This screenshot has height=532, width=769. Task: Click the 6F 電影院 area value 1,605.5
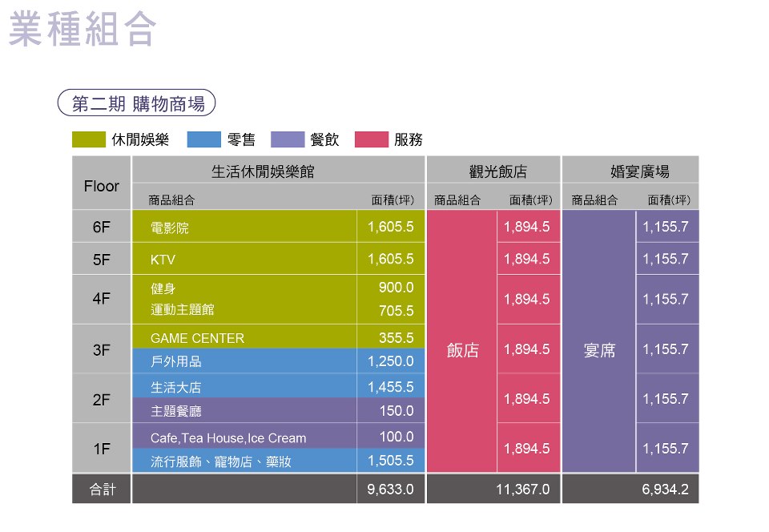point(390,227)
